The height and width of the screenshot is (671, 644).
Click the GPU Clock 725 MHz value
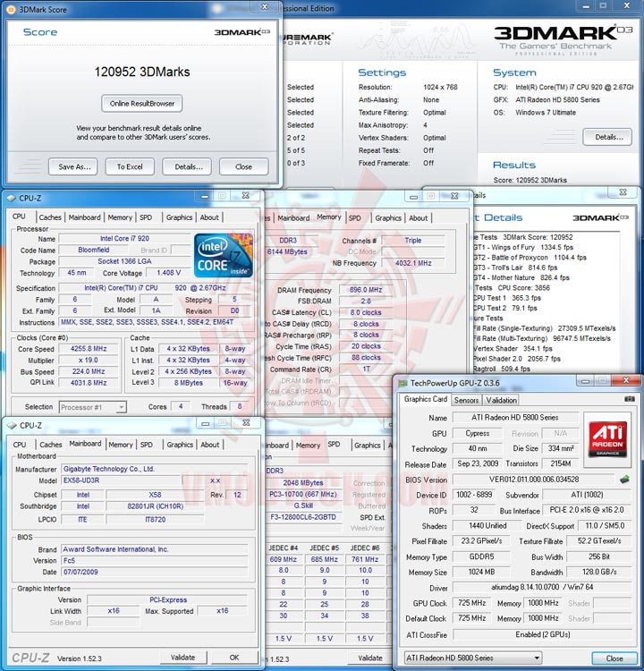pos(471,603)
